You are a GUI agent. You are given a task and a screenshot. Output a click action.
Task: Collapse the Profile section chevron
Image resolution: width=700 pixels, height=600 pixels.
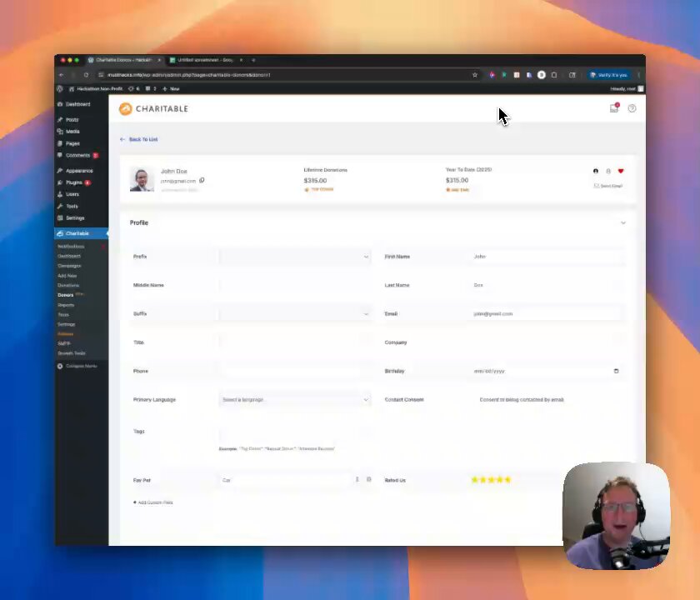(623, 222)
